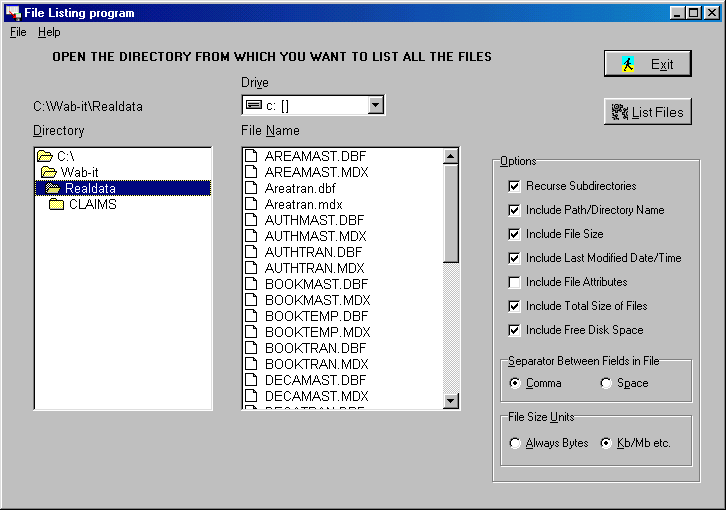This screenshot has height=510, width=726.
Task: Toggle Include Total Size of Files
Action: [514, 306]
